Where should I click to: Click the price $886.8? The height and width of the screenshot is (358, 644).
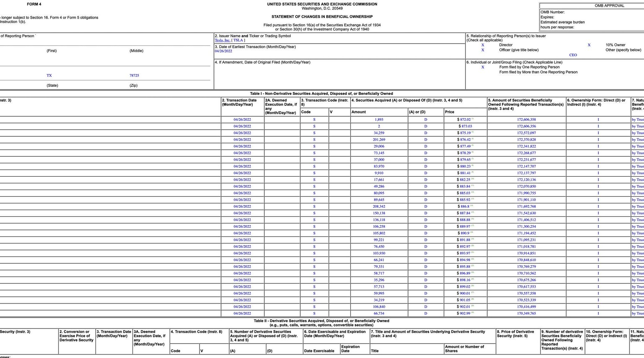(x=464, y=207)
